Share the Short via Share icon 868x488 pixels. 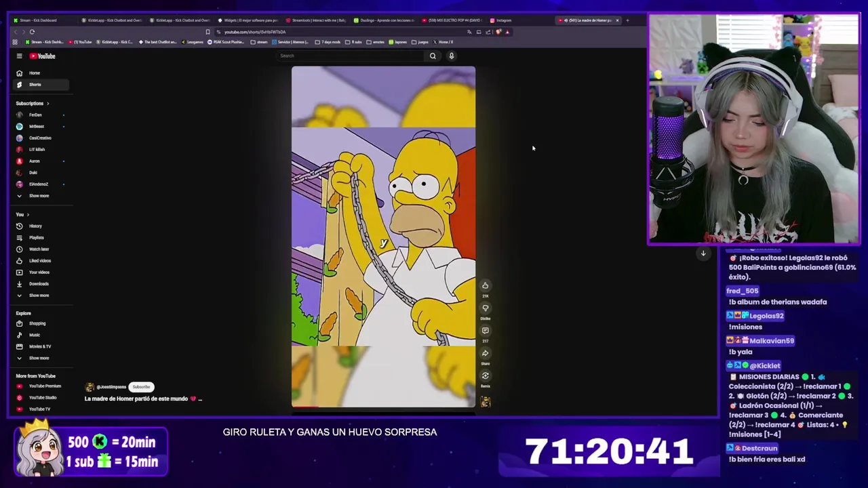(x=485, y=353)
